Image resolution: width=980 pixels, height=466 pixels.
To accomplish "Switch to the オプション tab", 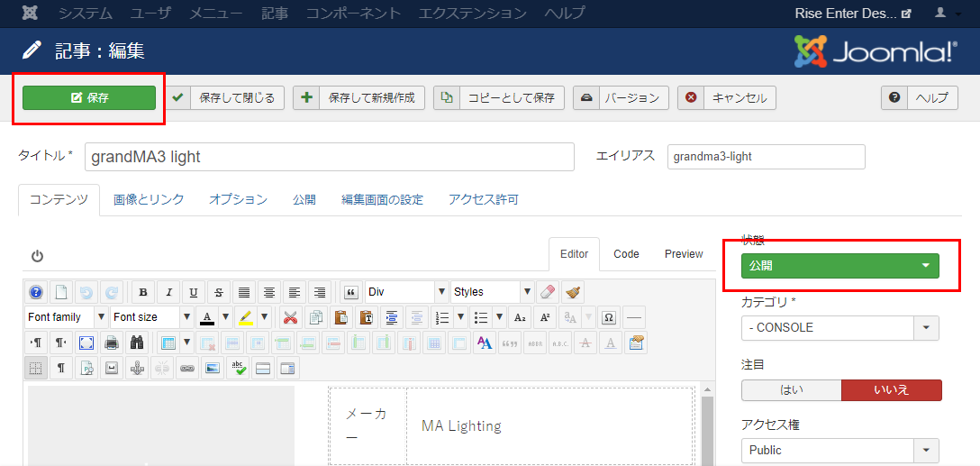I will pyautogui.click(x=238, y=200).
